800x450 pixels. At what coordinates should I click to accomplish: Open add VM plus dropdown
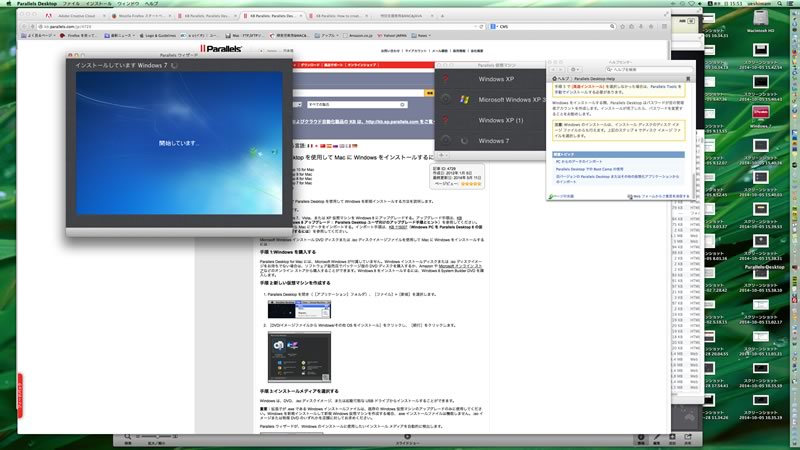[x=443, y=155]
